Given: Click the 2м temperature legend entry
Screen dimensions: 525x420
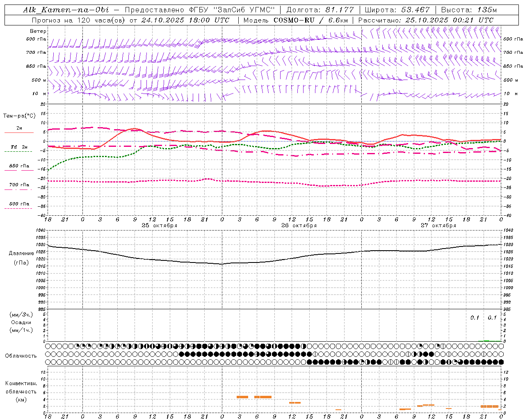Looking at the screenshot, I should [x=19, y=128].
